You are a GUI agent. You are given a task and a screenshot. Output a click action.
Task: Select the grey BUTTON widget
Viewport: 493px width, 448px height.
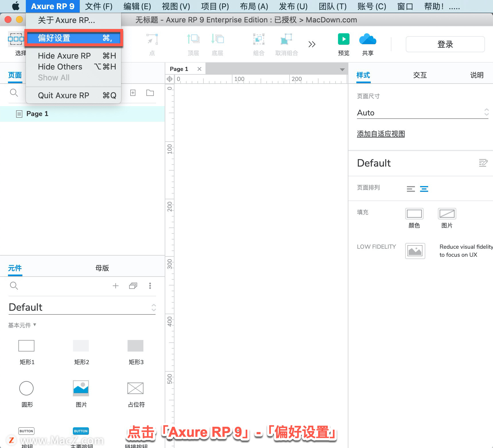pos(26,431)
